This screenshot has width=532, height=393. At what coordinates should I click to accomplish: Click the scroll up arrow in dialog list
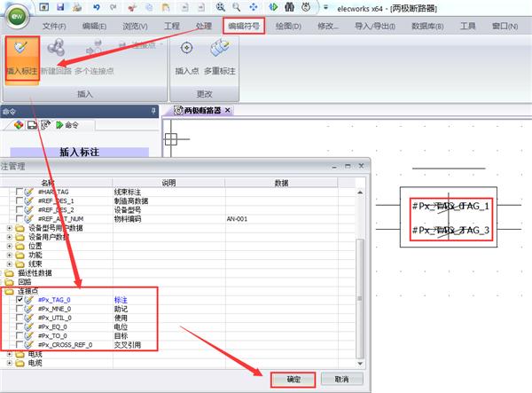360,193
